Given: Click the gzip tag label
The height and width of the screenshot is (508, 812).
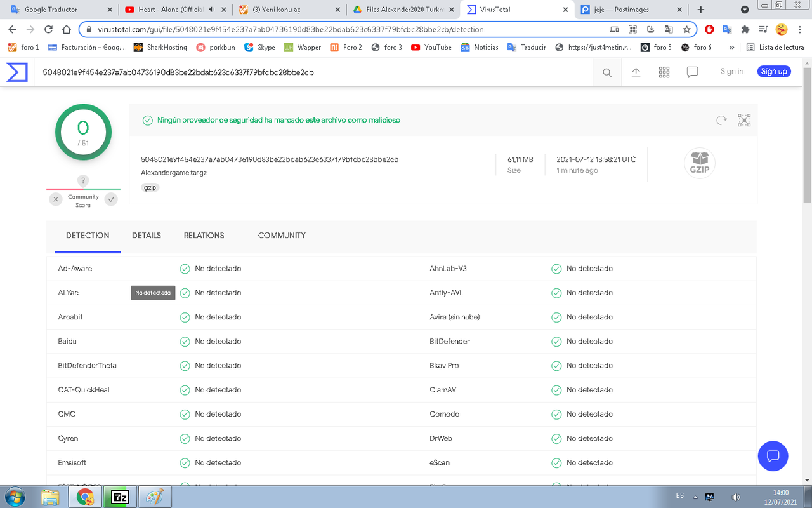Looking at the screenshot, I should coord(150,187).
